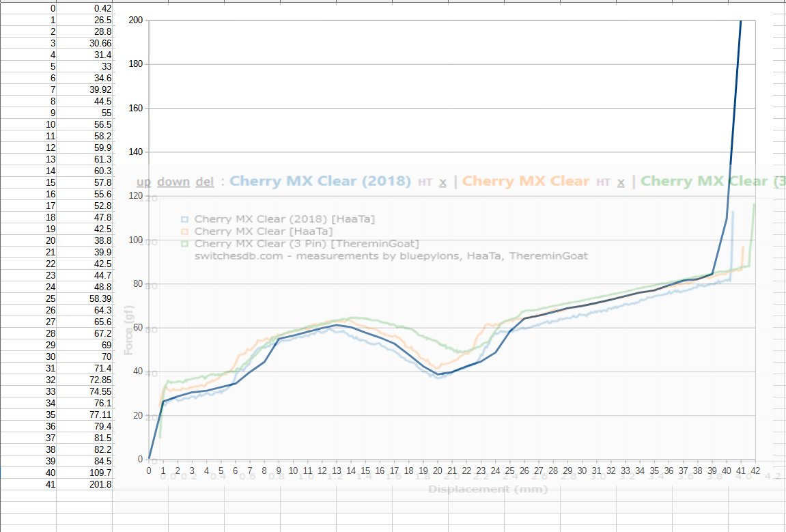Click the cell showing 39.92
The width and height of the screenshot is (786, 532).
pyautogui.click(x=85, y=89)
